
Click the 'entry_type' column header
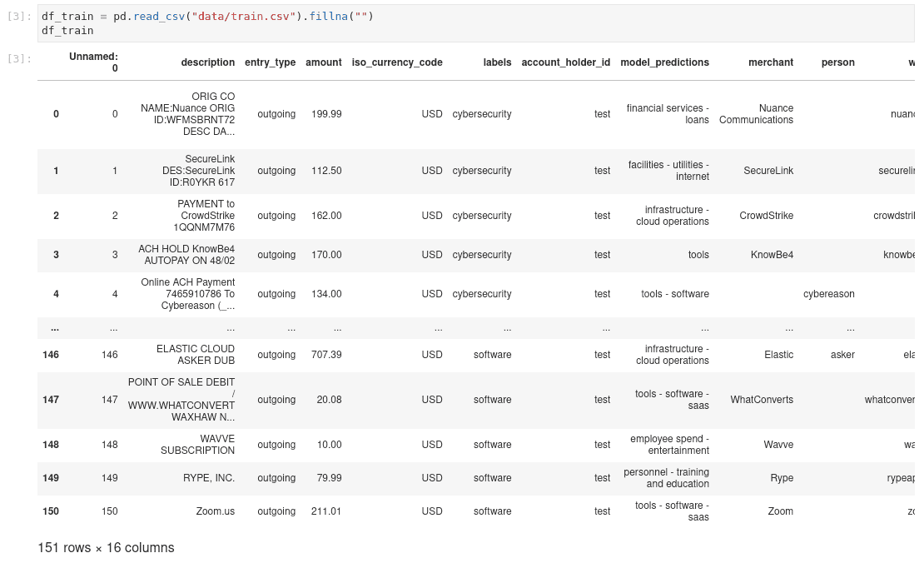tap(270, 62)
